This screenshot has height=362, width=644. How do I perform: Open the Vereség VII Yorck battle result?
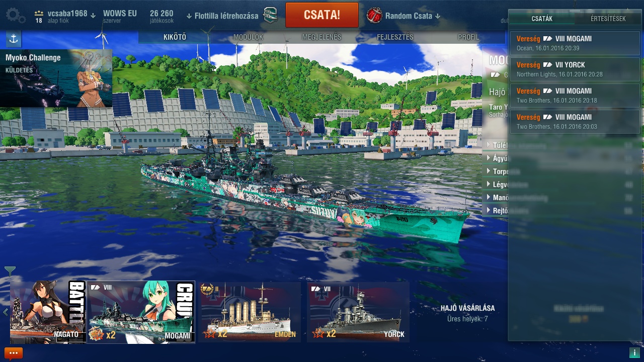tap(575, 69)
